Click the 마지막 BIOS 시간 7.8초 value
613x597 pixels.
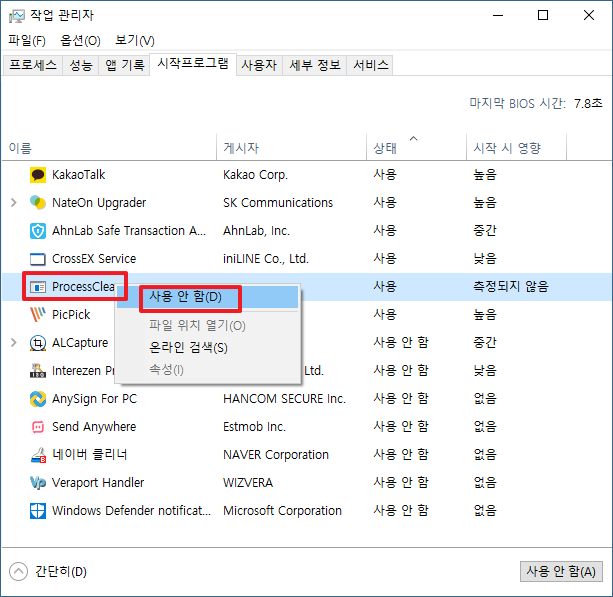point(588,104)
